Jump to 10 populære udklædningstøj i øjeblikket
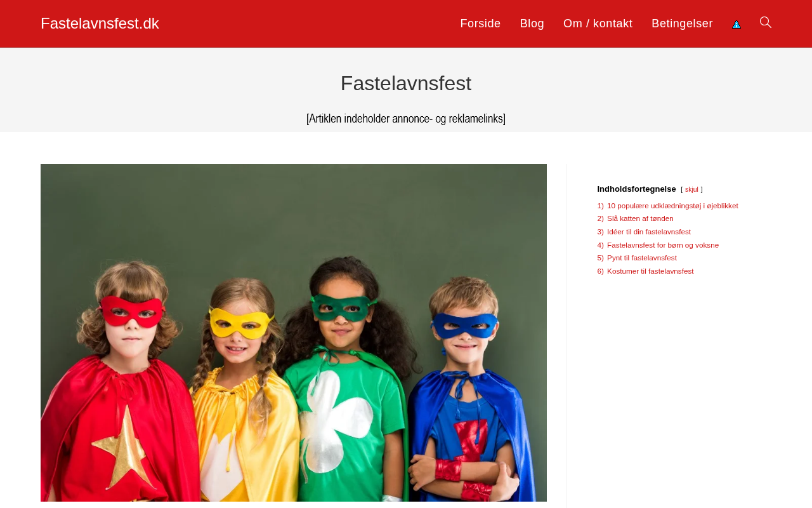Screen dimensions: 812x508 point(672,206)
